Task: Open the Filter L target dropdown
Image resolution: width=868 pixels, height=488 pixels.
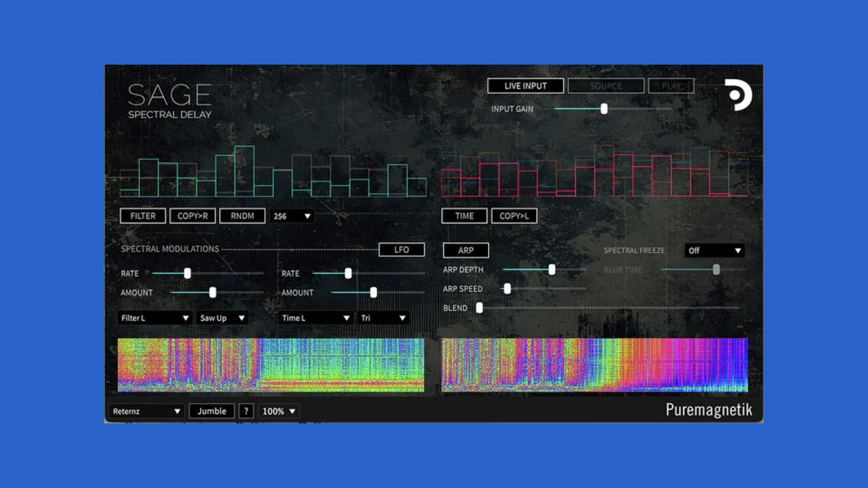Action: (155, 318)
